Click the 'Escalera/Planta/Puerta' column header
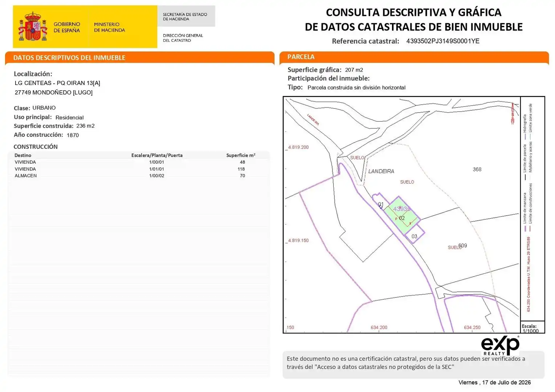555x392 pixels. pyautogui.click(x=157, y=155)
